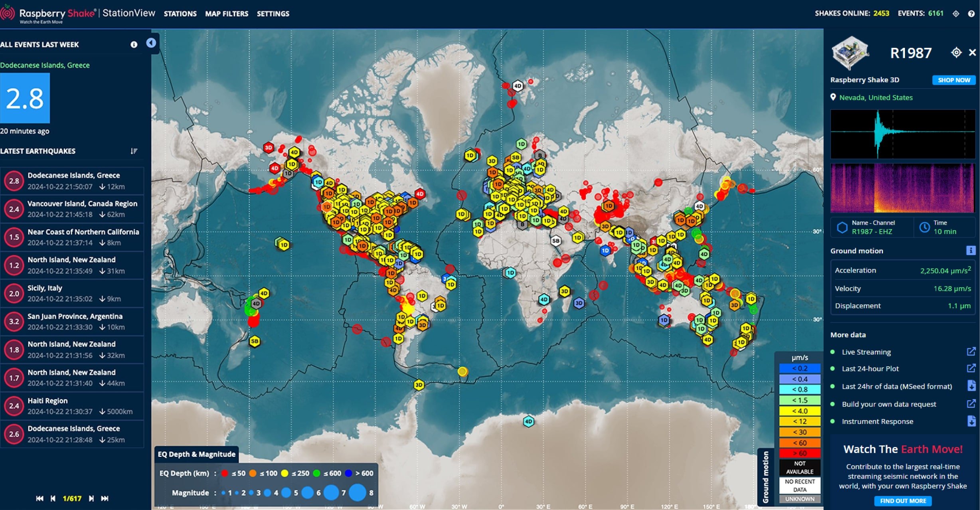Image resolution: width=980 pixels, height=510 pixels.
Task: Click the FIND OUT MORE button
Action: click(x=903, y=501)
